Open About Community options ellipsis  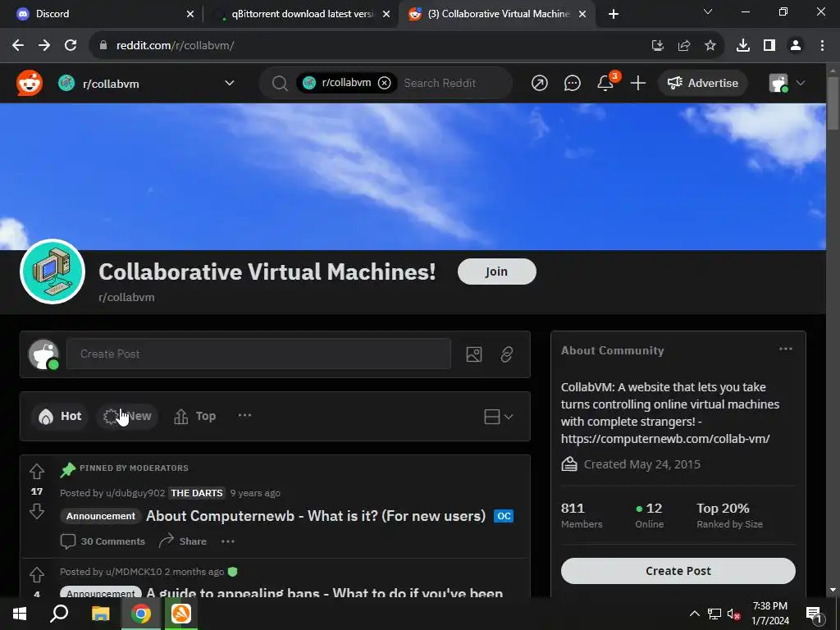785,349
